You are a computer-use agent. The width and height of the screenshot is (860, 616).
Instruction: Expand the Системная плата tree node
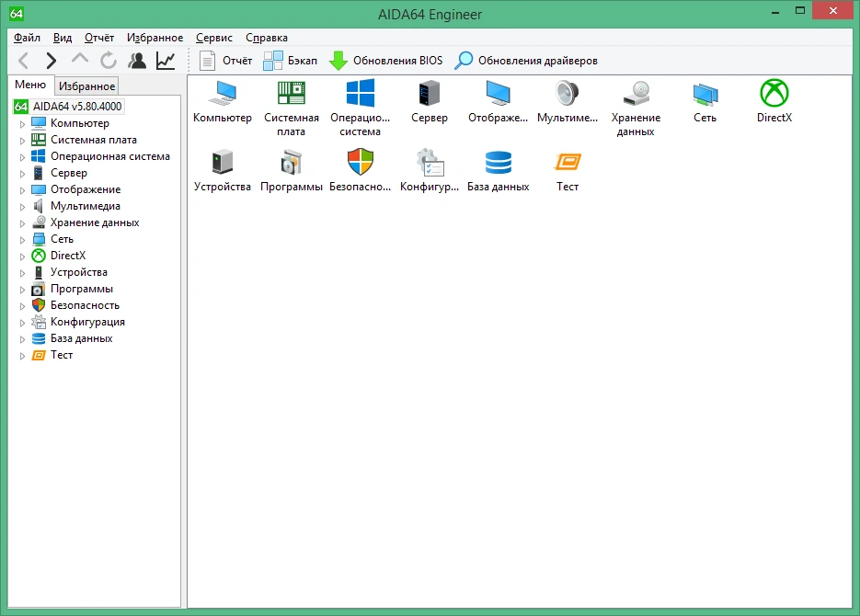tap(22, 141)
